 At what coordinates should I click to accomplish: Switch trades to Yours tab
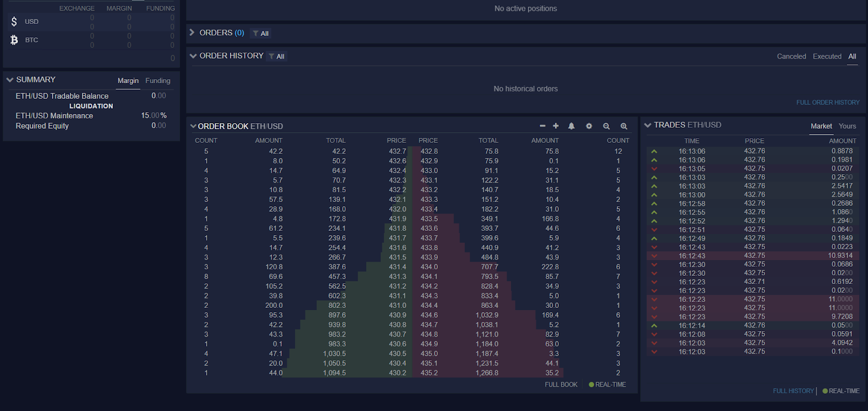coord(847,126)
